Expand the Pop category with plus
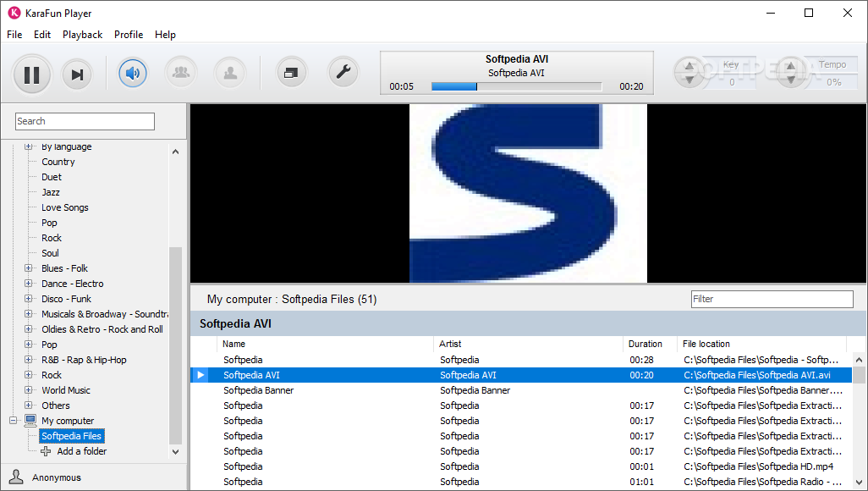 click(x=28, y=345)
